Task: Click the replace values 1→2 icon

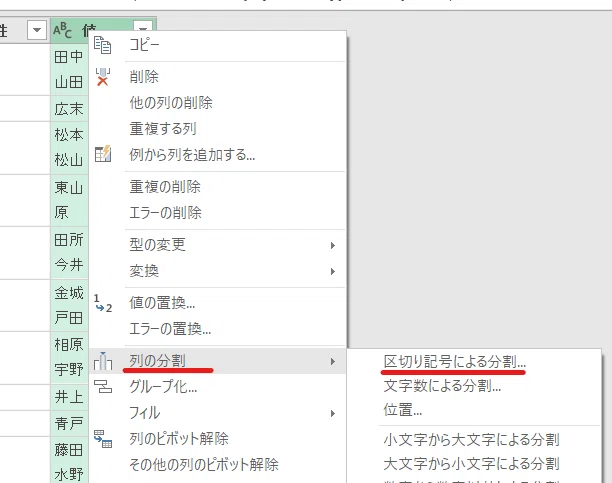Action: click(x=103, y=303)
